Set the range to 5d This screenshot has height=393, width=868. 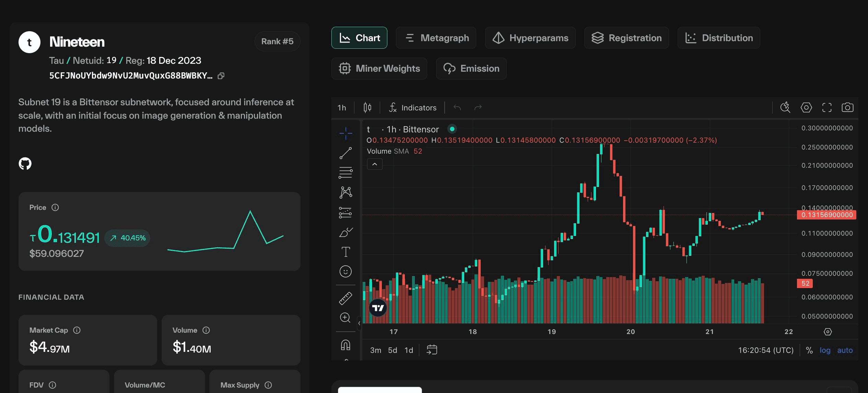click(x=392, y=350)
